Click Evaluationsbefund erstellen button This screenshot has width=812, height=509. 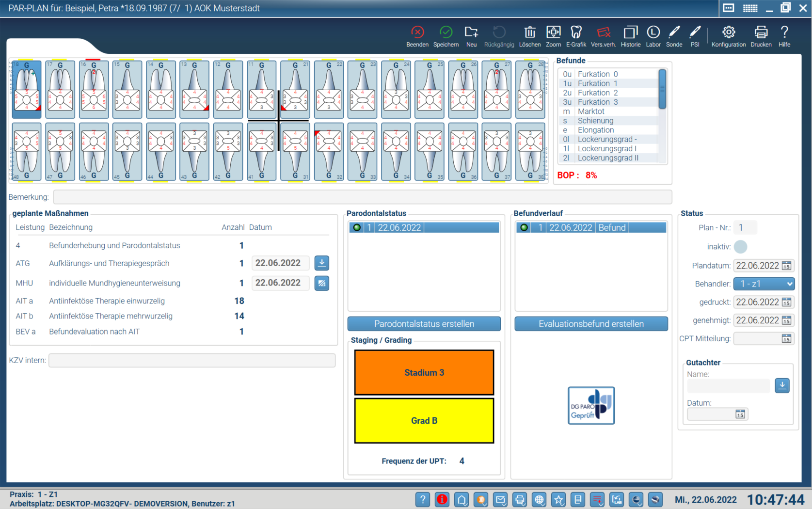pos(591,324)
